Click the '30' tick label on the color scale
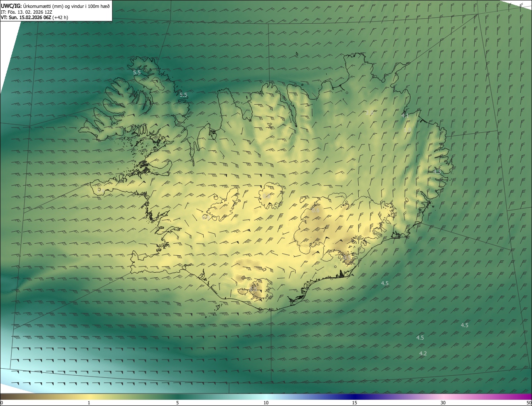532x406 pixels. coord(443,403)
